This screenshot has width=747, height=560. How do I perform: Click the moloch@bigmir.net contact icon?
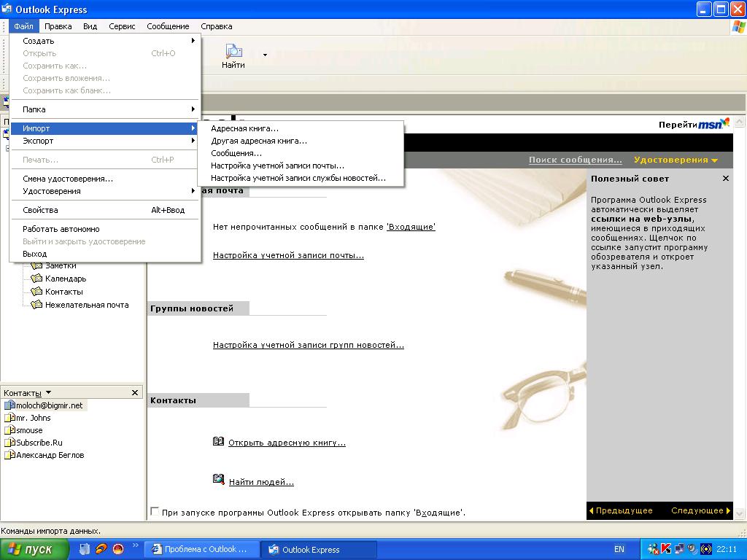(9, 405)
